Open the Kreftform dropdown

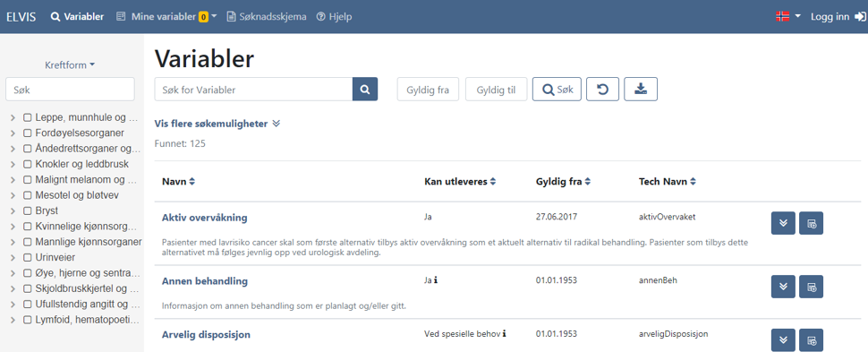click(70, 64)
